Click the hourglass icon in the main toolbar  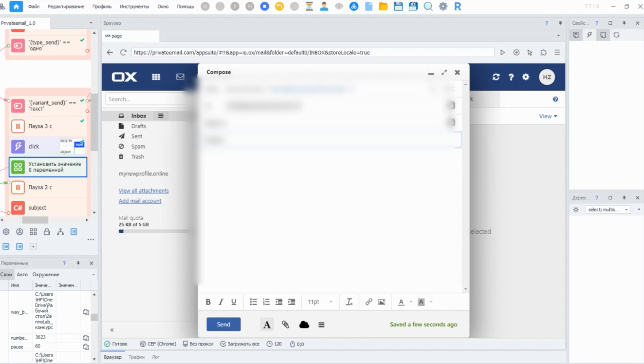[309, 6]
